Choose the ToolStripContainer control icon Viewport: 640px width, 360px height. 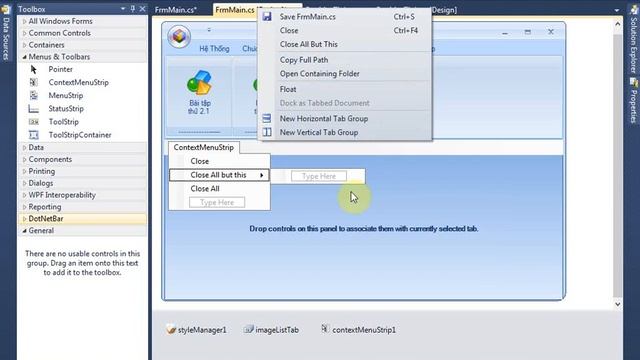coord(33,135)
